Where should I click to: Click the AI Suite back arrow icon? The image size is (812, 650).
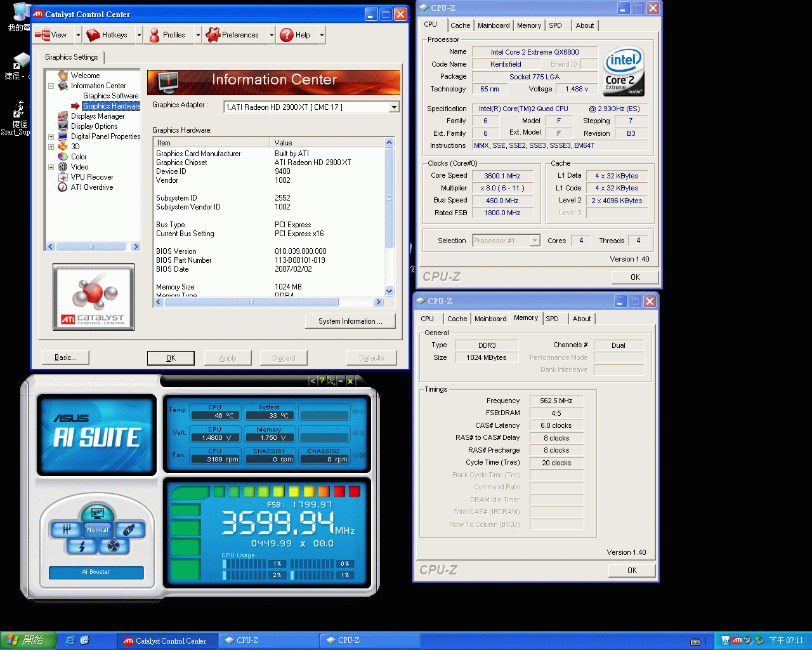click(312, 381)
